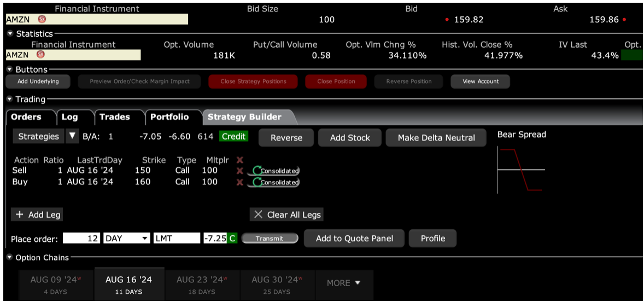This screenshot has height=302, width=644.
Task: Click the AMZN icon in Statistics row
Action: click(x=40, y=55)
